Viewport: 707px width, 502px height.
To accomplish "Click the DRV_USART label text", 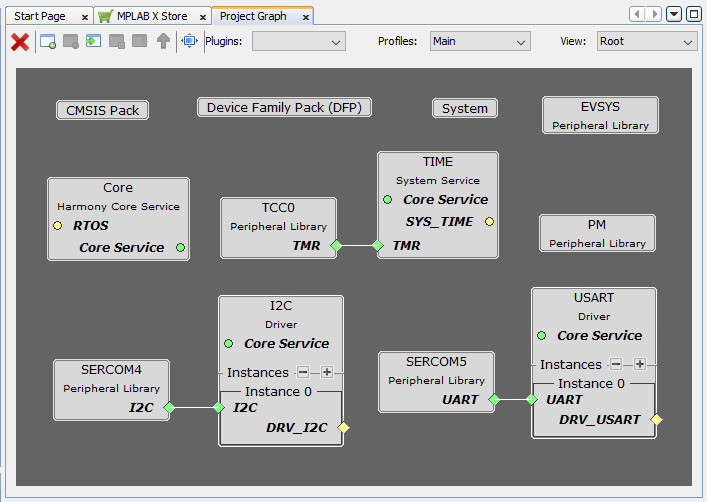I will pos(599,419).
